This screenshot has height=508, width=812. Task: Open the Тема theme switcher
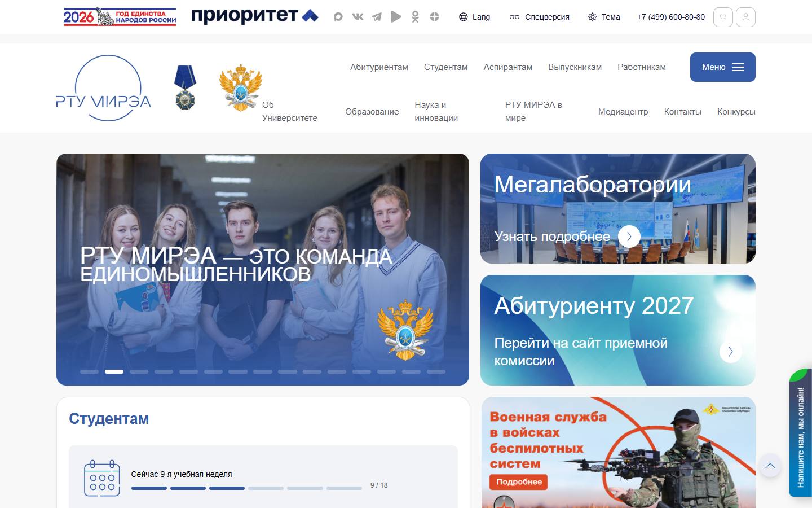pos(604,17)
